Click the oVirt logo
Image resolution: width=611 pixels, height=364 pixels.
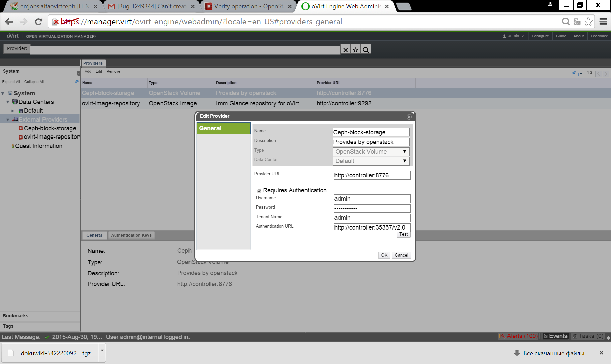[12, 36]
